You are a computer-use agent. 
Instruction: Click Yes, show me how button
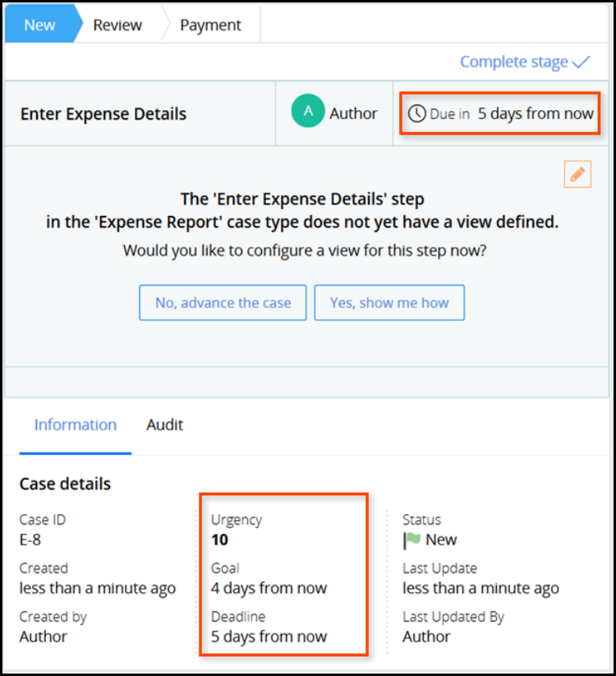click(389, 302)
